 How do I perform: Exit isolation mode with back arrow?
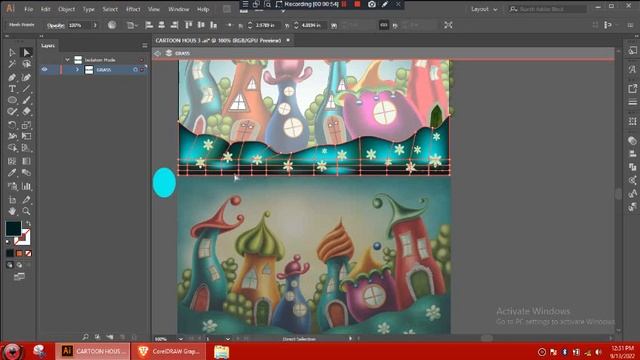[158, 53]
